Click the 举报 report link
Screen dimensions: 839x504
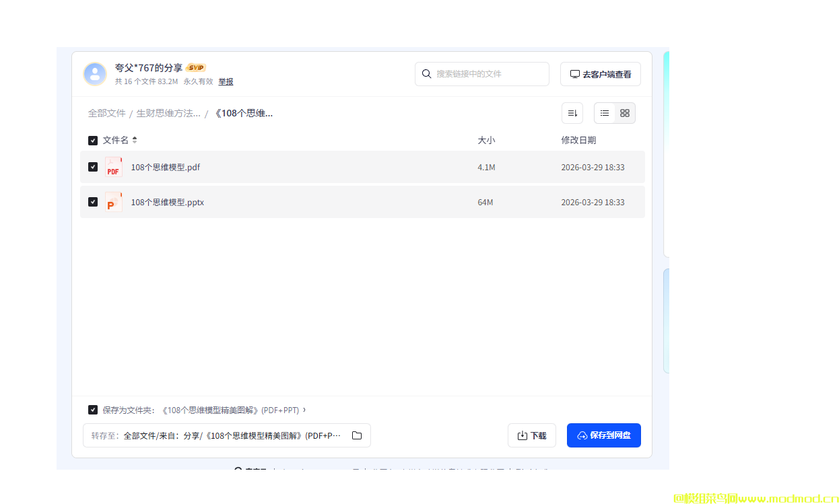(226, 81)
